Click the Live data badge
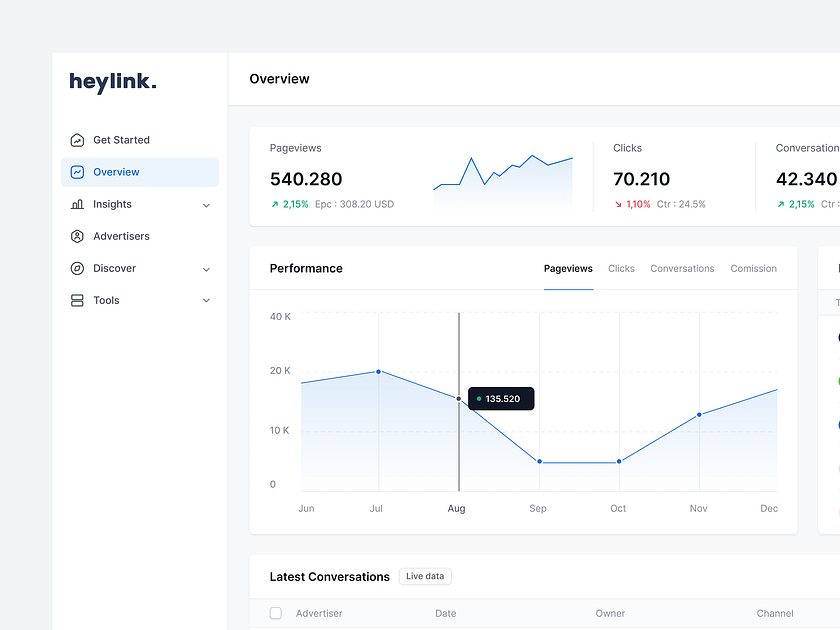This screenshot has height=630, width=840. click(424, 576)
